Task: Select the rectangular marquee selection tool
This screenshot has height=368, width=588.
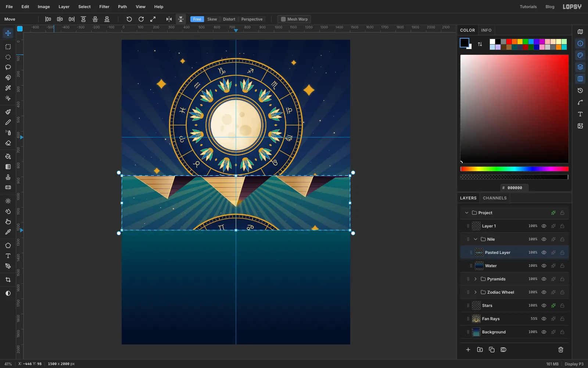Action: point(8,47)
